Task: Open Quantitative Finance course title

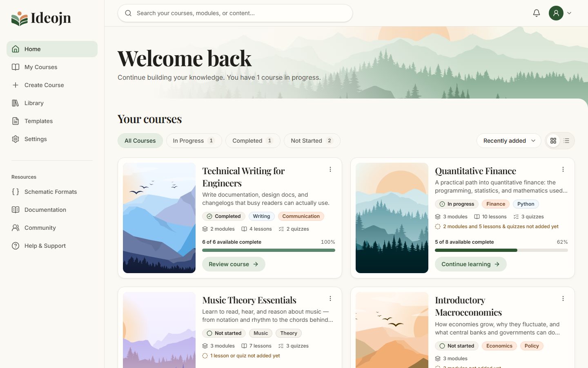Action: click(476, 171)
